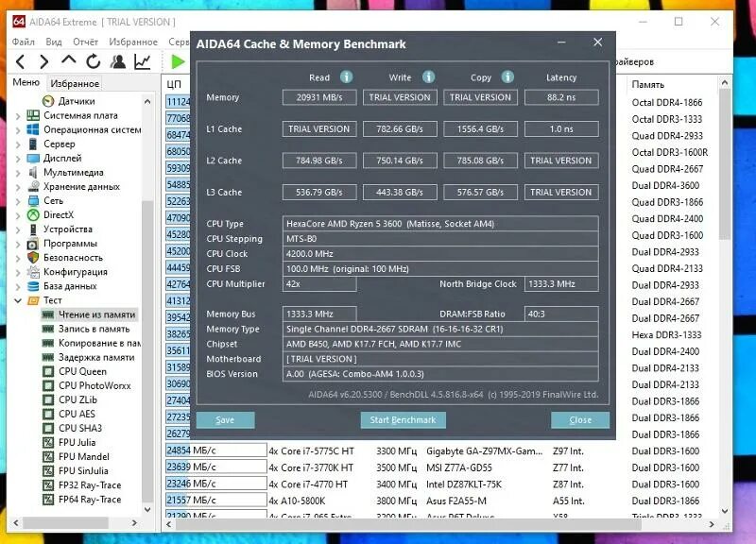Select Чтение из памяти benchmark
Viewport: 756px width, 544px height.
pyautogui.click(x=96, y=314)
